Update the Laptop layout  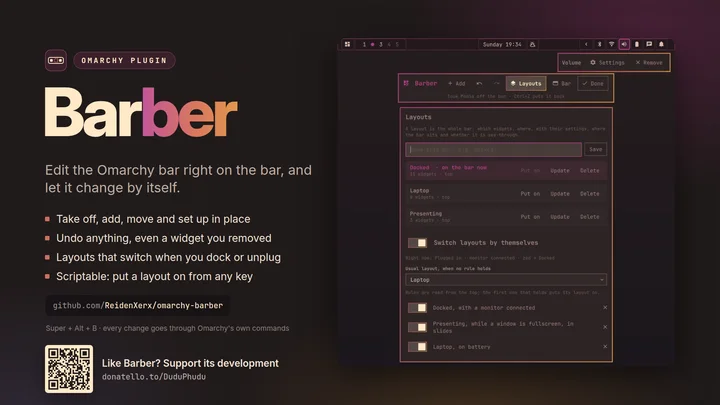click(x=560, y=194)
